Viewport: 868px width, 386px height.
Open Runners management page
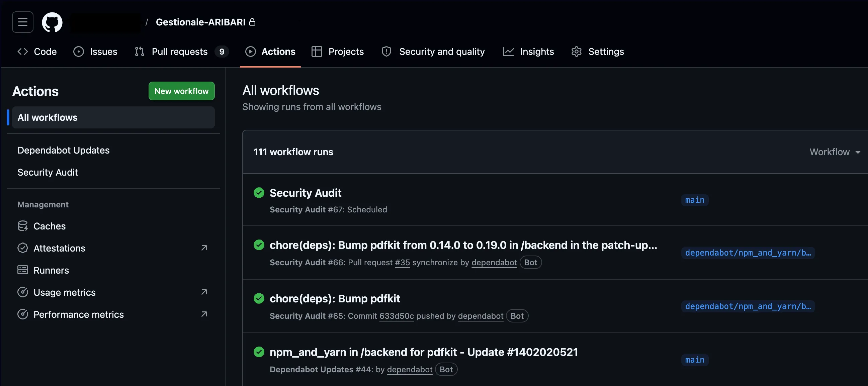click(x=113, y=270)
